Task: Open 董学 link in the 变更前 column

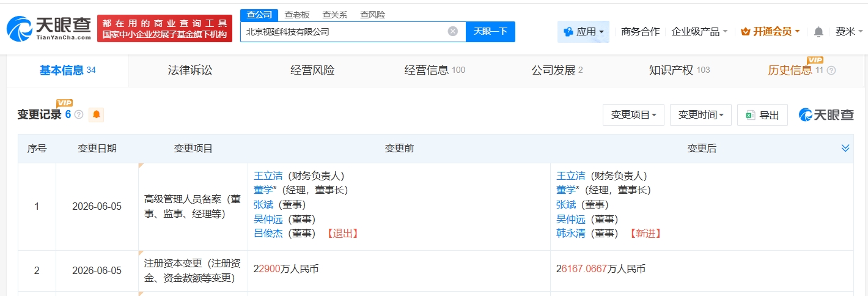Action: point(263,190)
